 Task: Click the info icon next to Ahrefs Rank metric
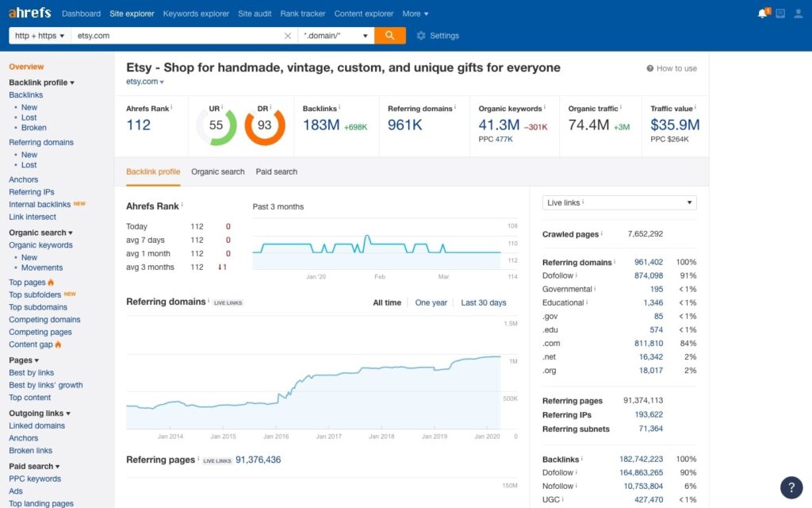pyautogui.click(x=171, y=107)
